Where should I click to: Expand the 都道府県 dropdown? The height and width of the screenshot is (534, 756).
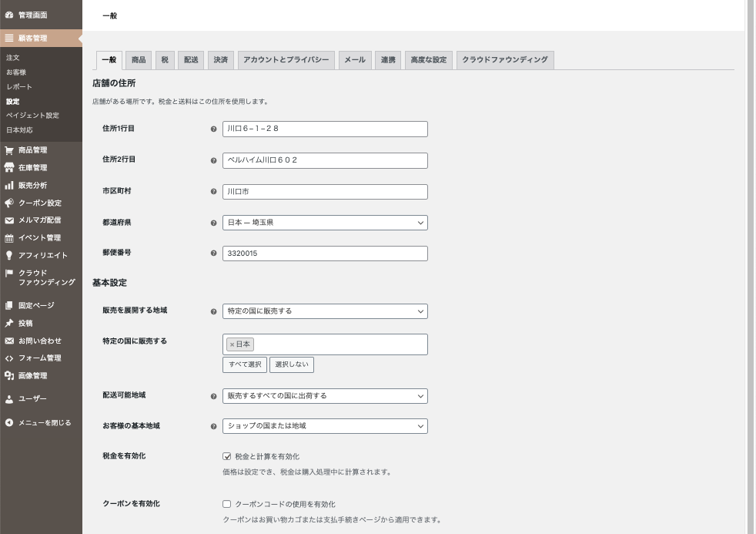[325, 223]
